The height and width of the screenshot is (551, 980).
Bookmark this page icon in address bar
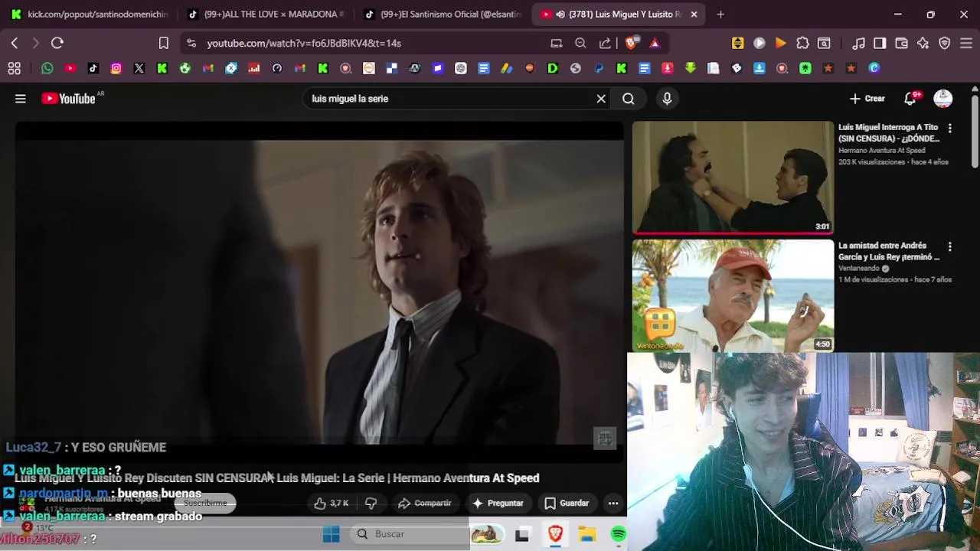point(164,44)
